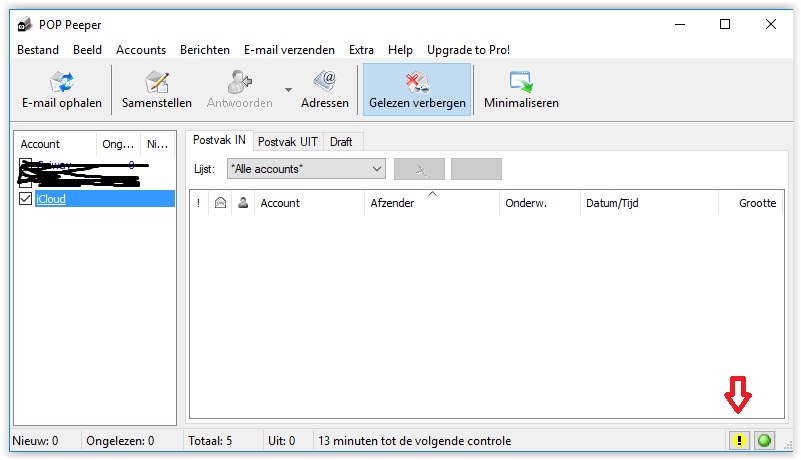Click the Uit: 0 status entry
The height and width of the screenshot is (460, 801).
tap(281, 441)
